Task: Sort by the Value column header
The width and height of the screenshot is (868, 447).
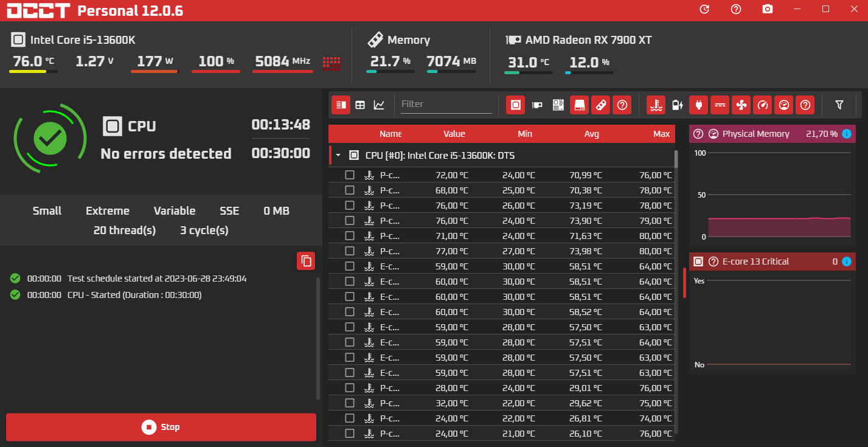Action: pyautogui.click(x=454, y=134)
